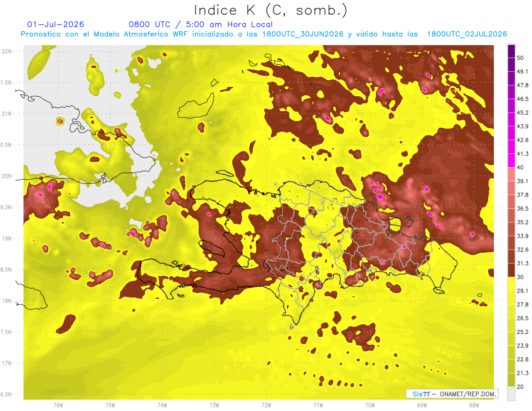Click the 68W longitude label

(474, 405)
